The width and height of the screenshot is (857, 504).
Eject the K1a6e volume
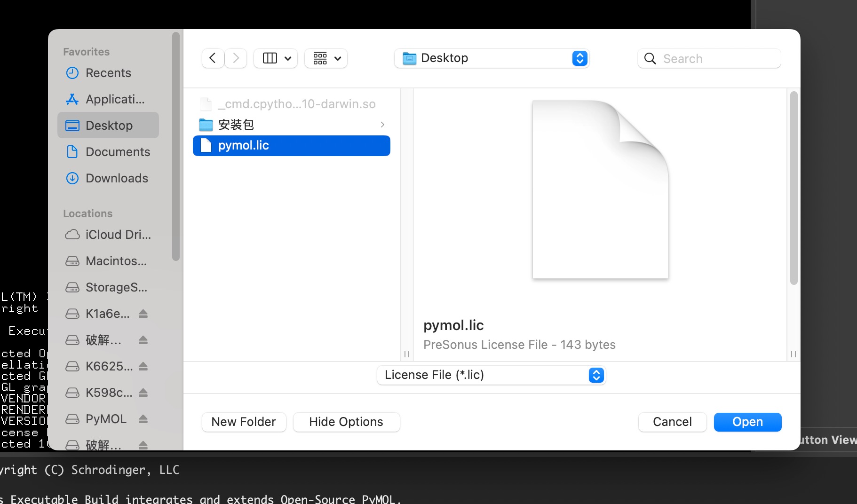143,314
